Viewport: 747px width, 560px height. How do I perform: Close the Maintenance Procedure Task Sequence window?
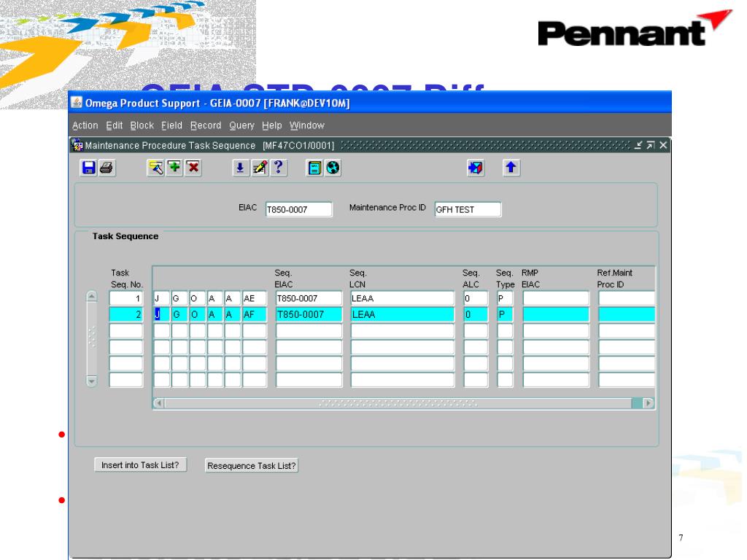coord(663,145)
